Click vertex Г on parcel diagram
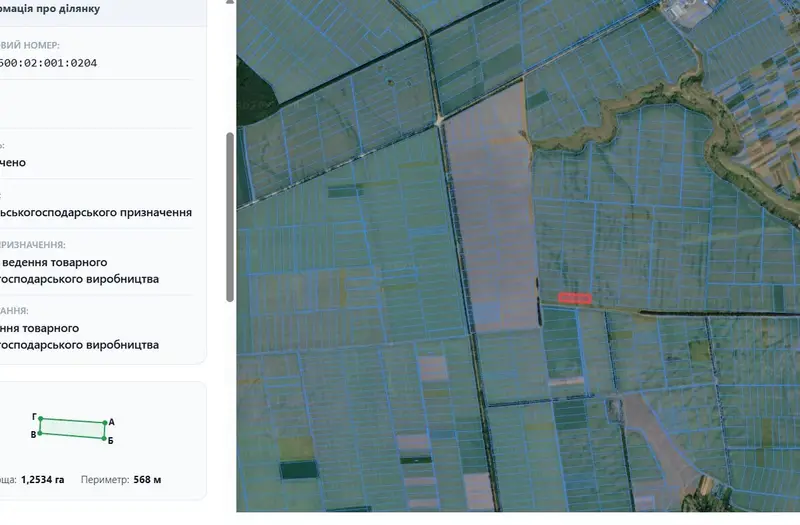Screen dimensions: 800x525 40,418
